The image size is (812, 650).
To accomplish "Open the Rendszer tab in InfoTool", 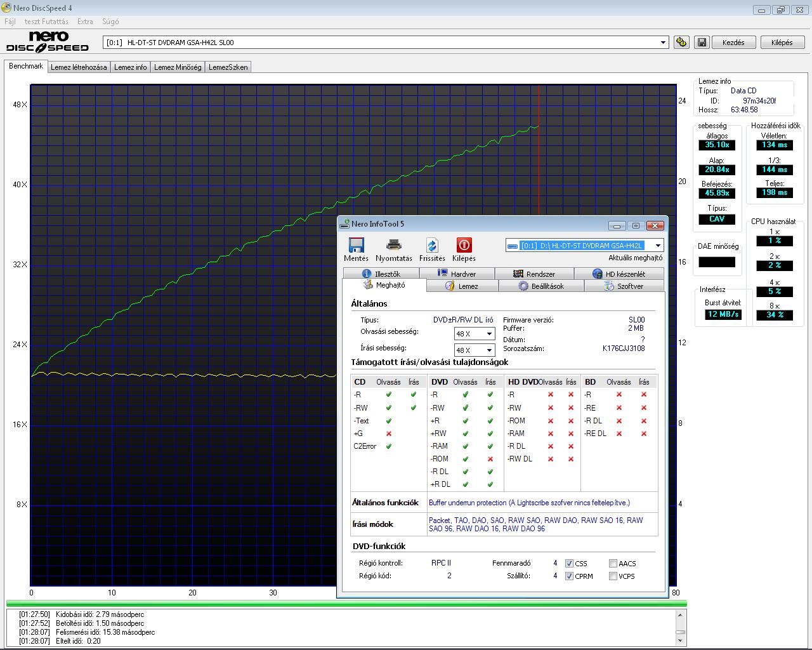I will (534, 274).
